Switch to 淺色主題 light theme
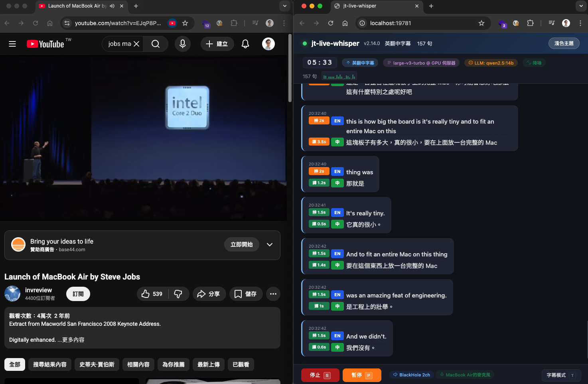The width and height of the screenshot is (588, 384). [564, 43]
